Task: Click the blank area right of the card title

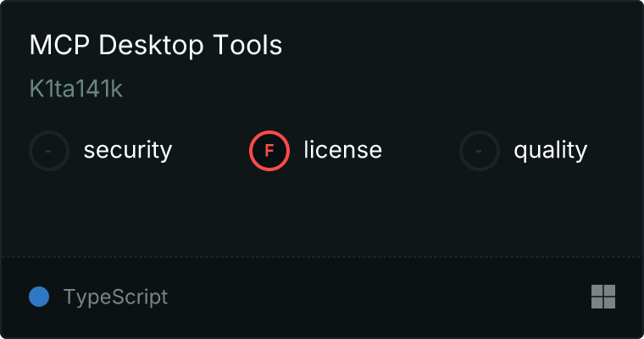Action: click(x=458, y=46)
